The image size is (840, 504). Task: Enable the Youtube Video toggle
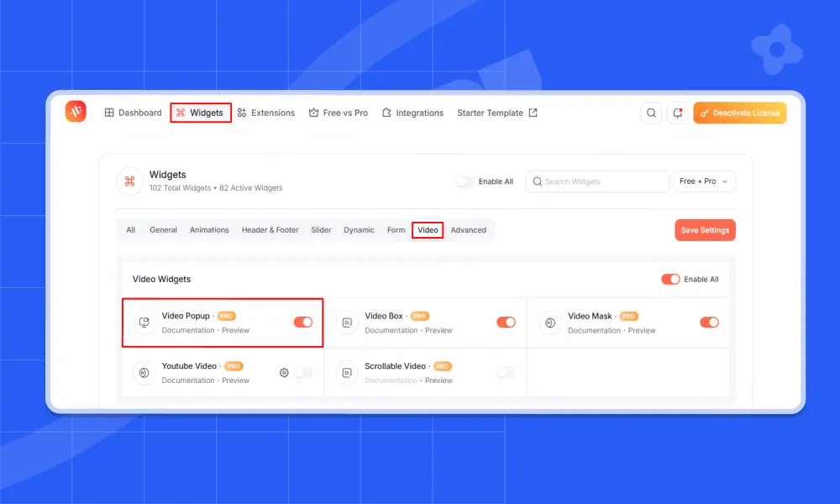click(303, 372)
